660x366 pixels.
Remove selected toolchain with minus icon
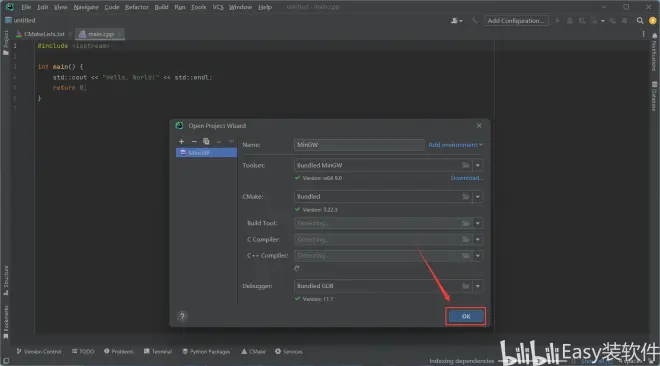click(x=194, y=141)
